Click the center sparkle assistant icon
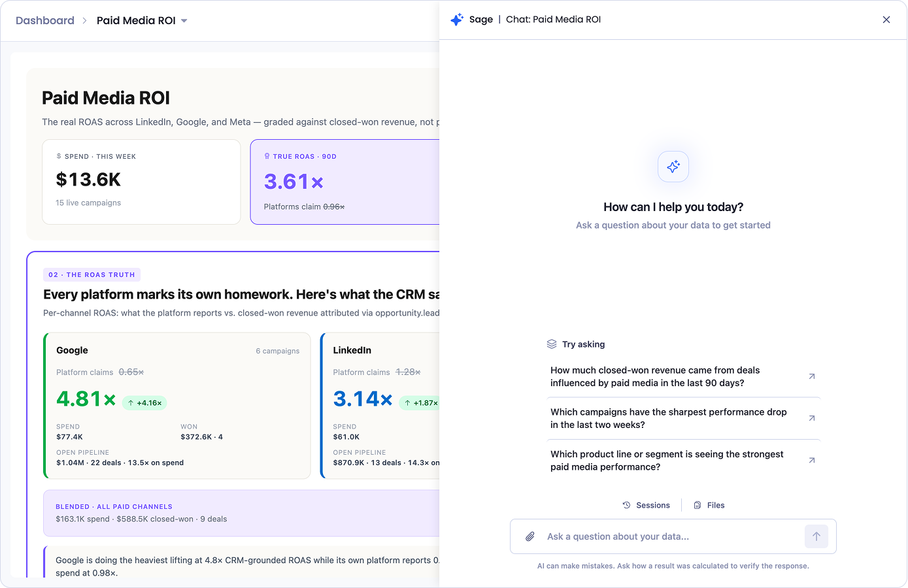This screenshot has width=908, height=588. coord(673,167)
